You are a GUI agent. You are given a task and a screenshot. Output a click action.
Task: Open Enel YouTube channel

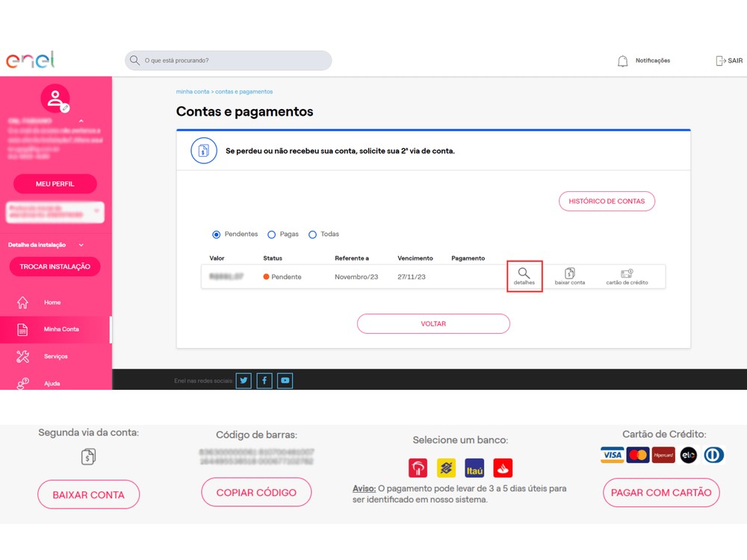[x=285, y=381]
